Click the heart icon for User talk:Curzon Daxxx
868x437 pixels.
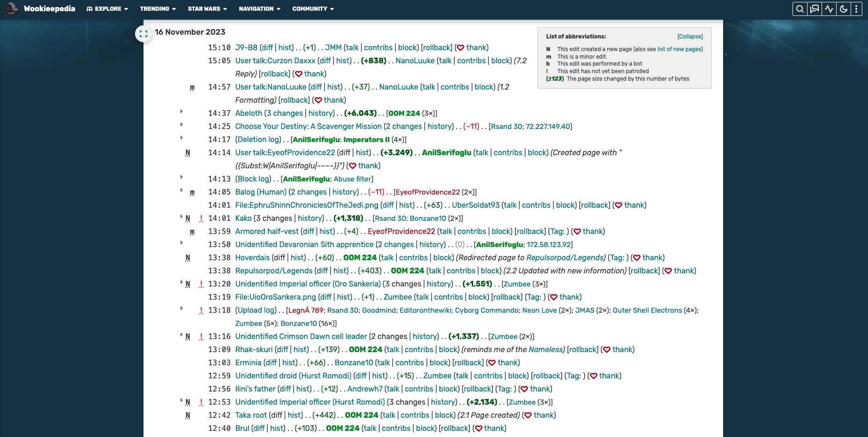[298, 74]
